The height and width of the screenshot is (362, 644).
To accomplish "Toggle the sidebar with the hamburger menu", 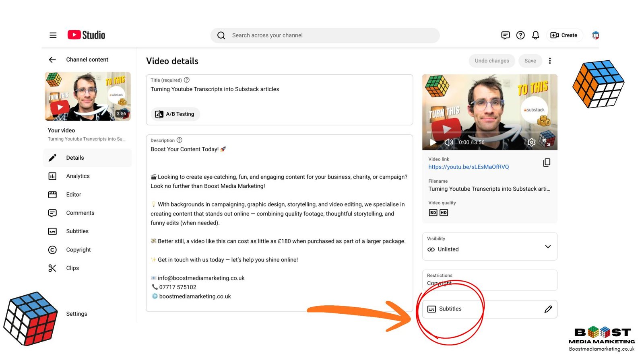I will tap(53, 35).
